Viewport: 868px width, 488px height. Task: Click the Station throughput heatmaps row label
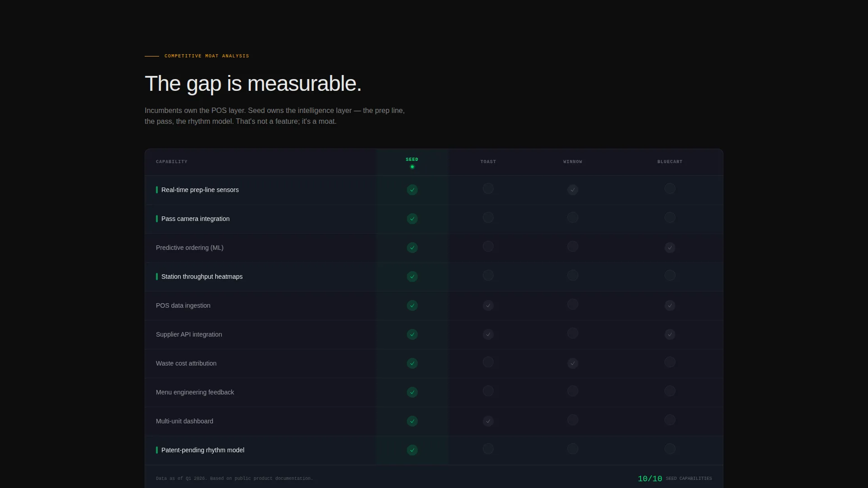(x=202, y=277)
